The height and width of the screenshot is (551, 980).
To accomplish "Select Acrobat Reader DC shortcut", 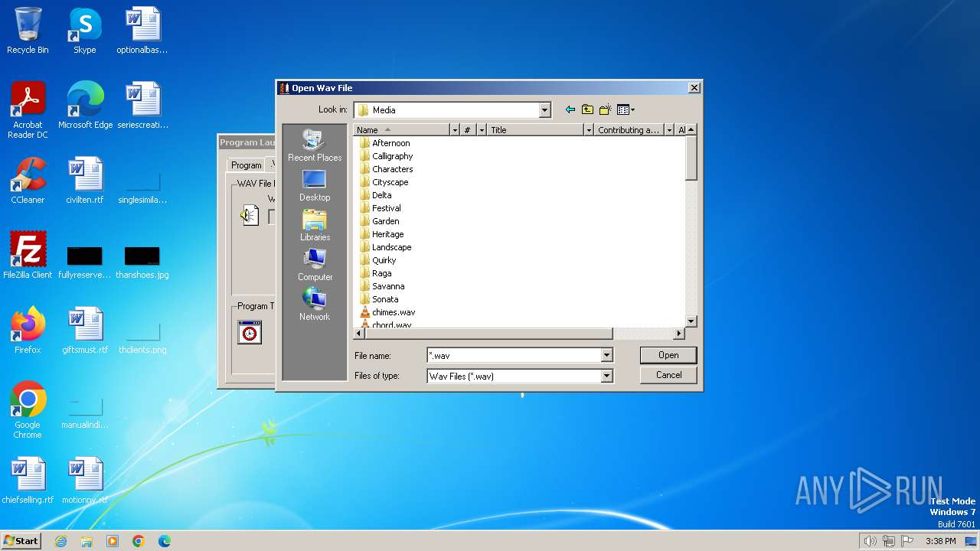I will click(x=28, y=110).
